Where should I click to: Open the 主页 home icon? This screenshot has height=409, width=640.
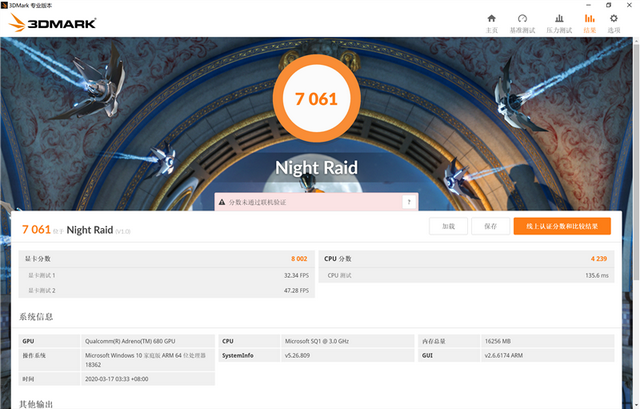[491, 22]
